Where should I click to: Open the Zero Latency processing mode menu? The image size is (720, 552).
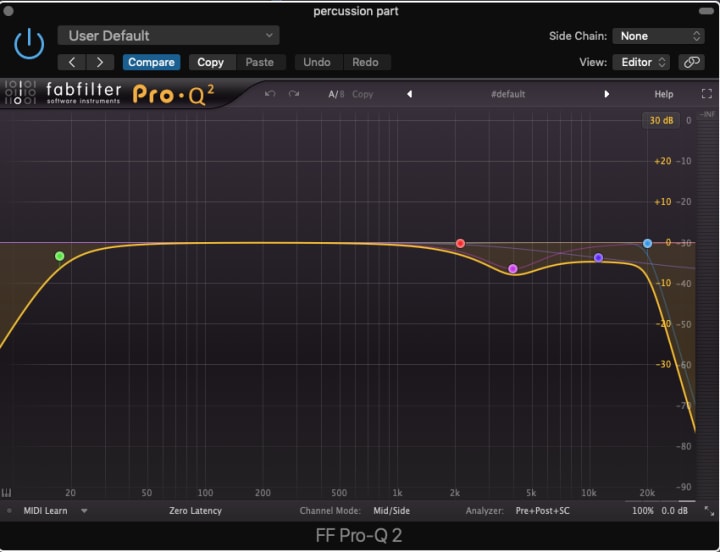tap(195, 511)
